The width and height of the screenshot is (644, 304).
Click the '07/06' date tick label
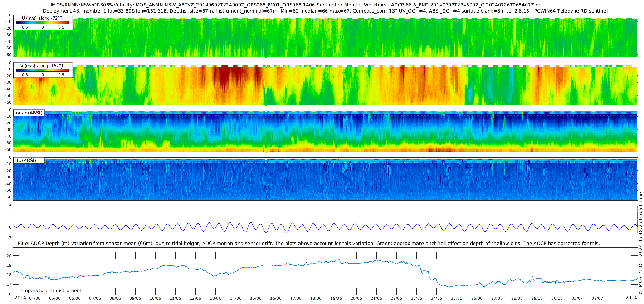tap(95, 298)
